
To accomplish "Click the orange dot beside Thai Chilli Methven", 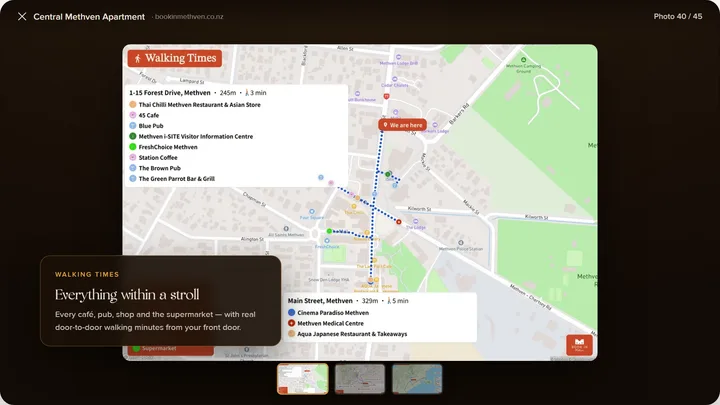I will (x=133, y=104).
